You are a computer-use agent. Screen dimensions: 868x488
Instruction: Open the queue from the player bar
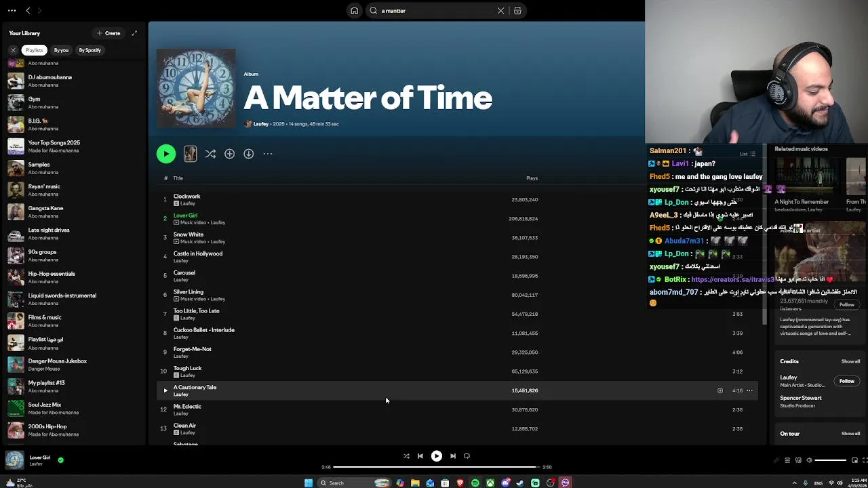click(x=787, y=460)
